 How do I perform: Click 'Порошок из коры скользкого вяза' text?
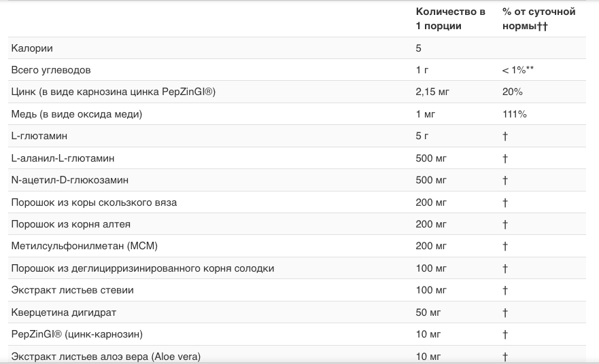tap(95, 202)
